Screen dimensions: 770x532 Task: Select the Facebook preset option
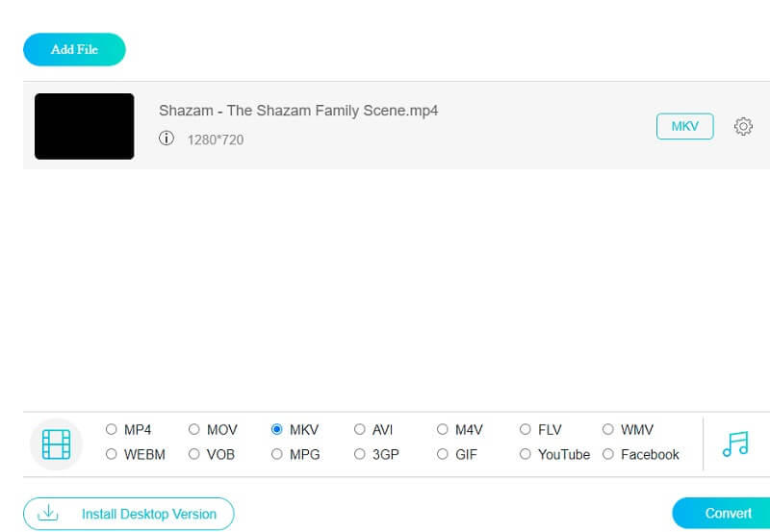[x=608, y=454]
